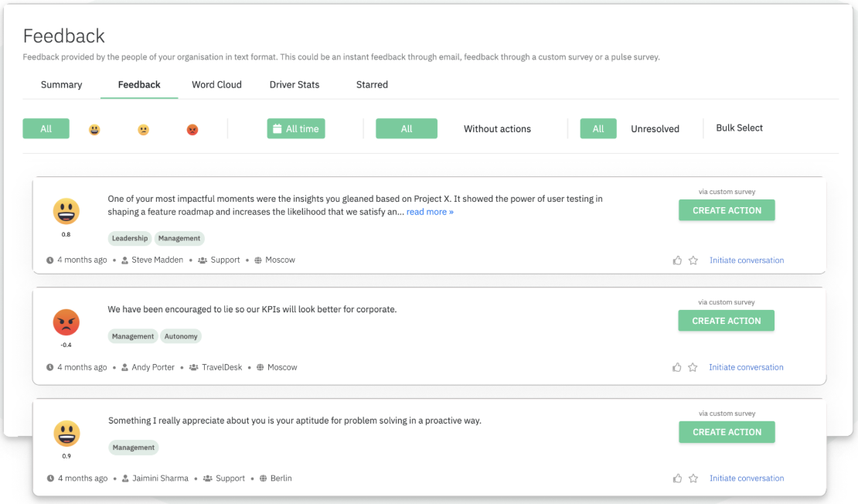Select the All sentiment filter
Image resolution: width=858 pixels, height=504 pixels.
click(x=46, y=129)
